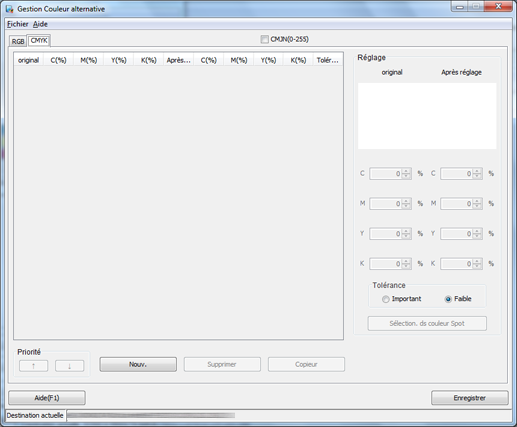Click the original K percent input field

386,264
